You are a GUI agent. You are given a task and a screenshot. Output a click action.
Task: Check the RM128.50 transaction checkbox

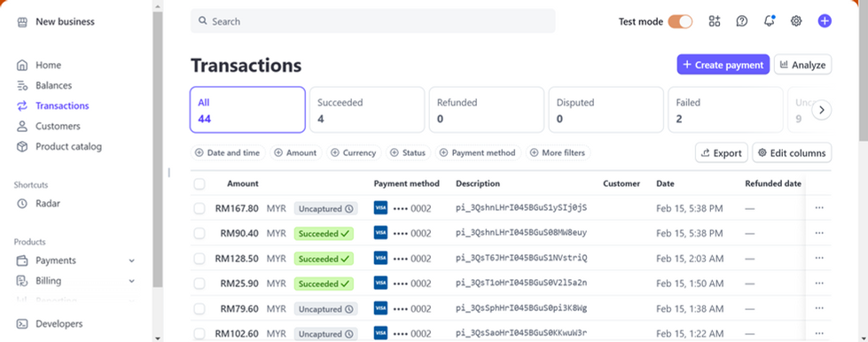tap(199, 259)
